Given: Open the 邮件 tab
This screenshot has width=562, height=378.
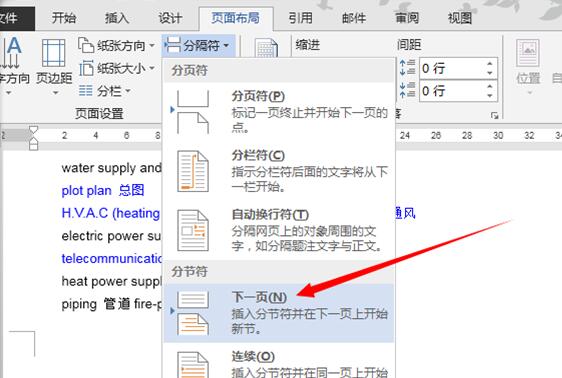Looking at the screenshot, I should tap(354, 18).
